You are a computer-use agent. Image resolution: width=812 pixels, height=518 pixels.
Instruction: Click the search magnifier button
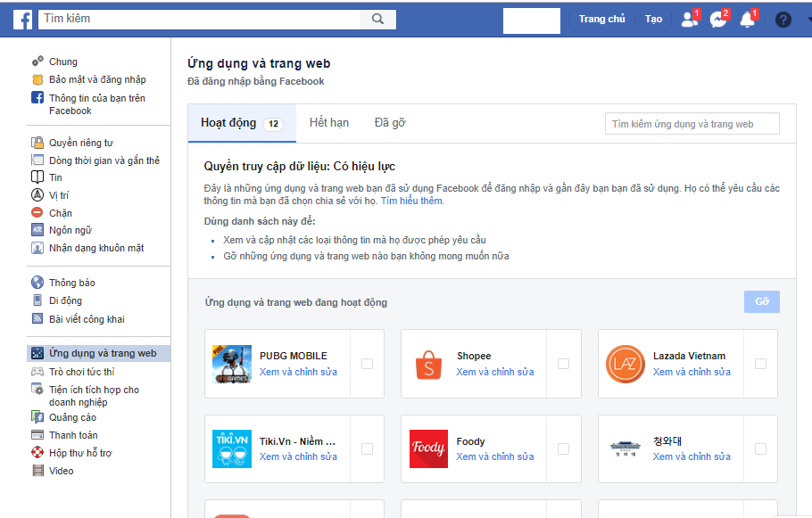[378, 19]
